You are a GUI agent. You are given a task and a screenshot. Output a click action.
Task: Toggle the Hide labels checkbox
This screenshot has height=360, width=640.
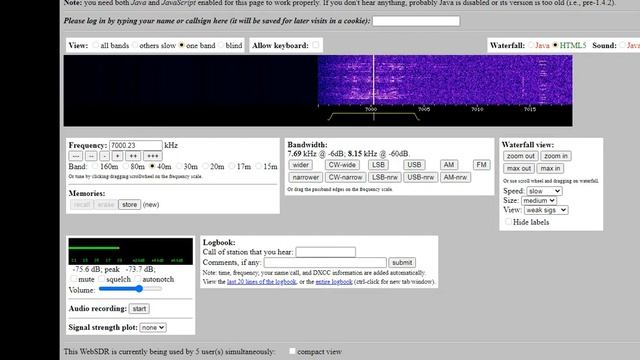point(508,222)
